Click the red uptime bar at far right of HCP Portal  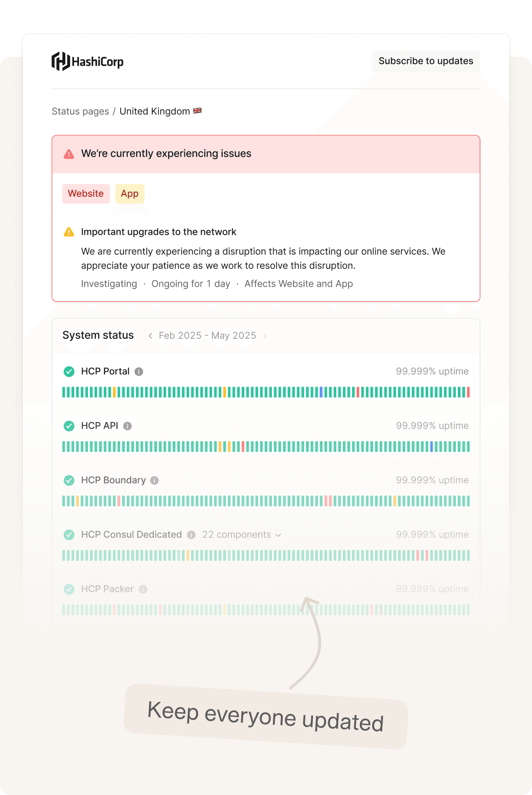click(x=468, y=391)
